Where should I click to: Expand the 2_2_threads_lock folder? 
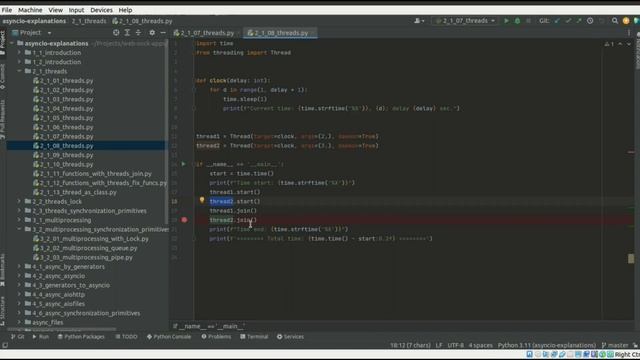tap(19, 202)
